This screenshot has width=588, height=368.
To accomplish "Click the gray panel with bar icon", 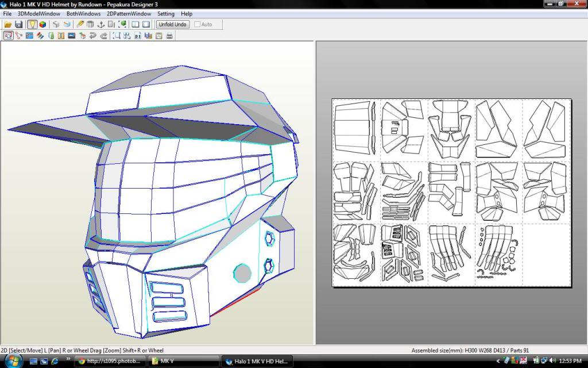I will pos(111,24).
